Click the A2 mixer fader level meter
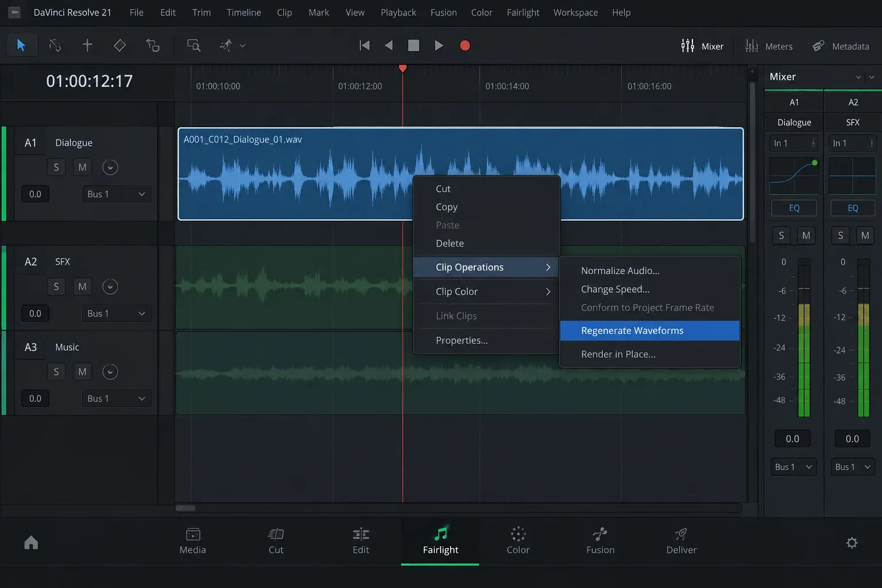This screenshot has width=882, height=588. click(864, 338)
